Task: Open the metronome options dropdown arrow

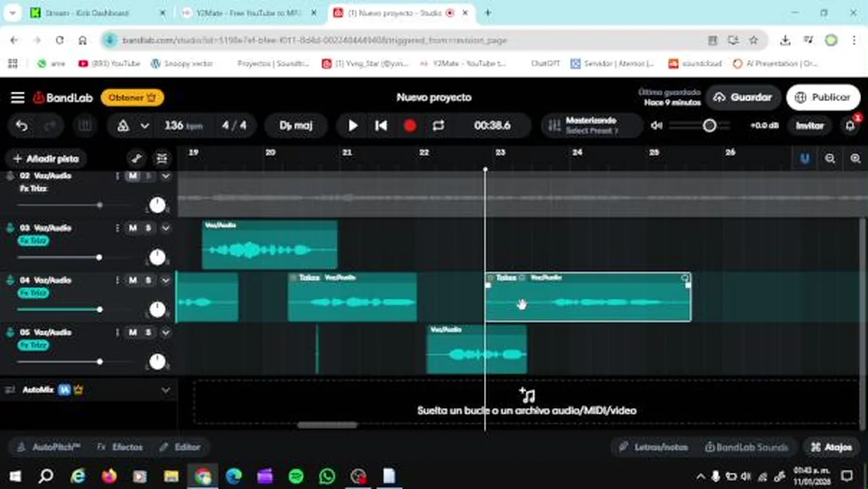Action: [145, 126]
